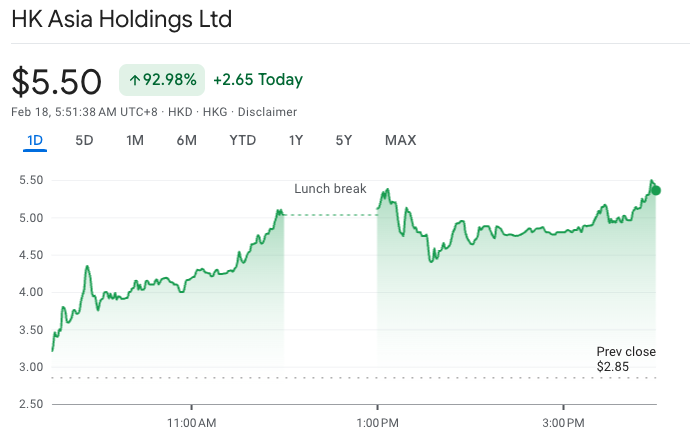Switch chart to 1Y view
This screenshot has width=690, height=437.
pyautogui.click(x=295, y=140)
